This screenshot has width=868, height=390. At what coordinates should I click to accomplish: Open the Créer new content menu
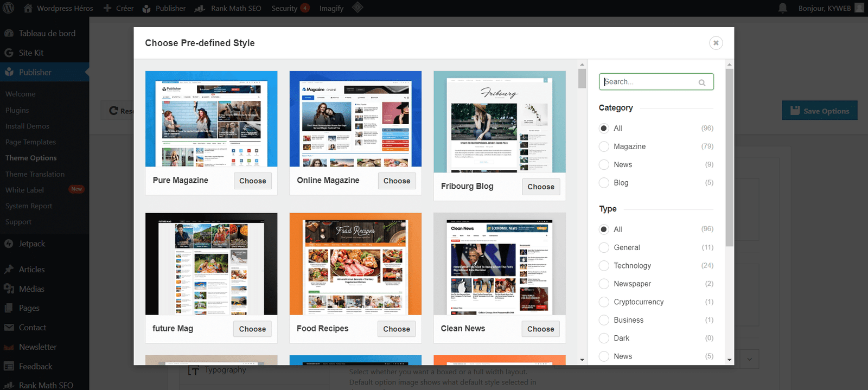pyautogui.click(x=118, y=8)
